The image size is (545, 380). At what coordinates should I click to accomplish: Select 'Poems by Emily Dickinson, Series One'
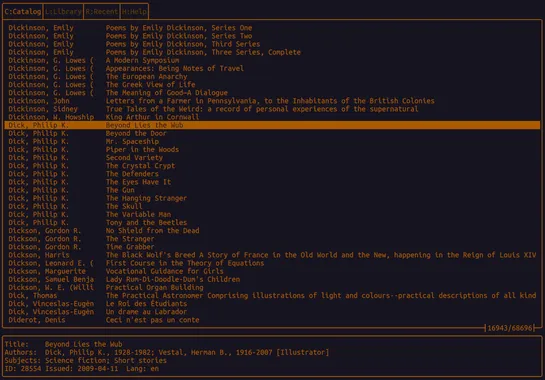coord(272,28)
